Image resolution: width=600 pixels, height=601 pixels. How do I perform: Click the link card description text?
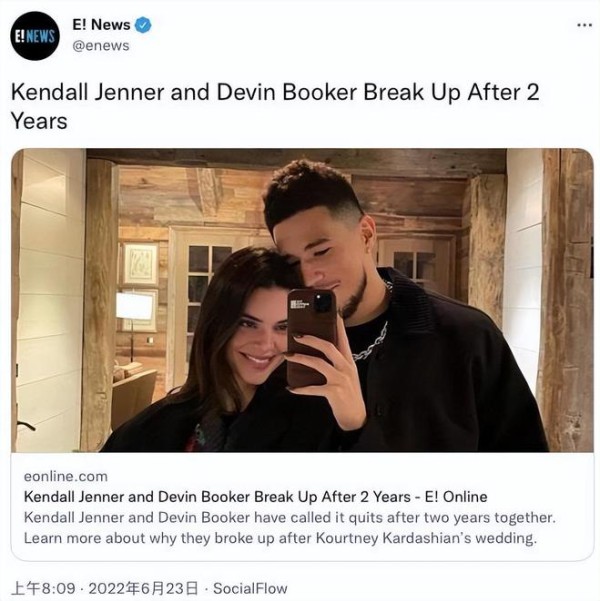click(x=289, y=528)
